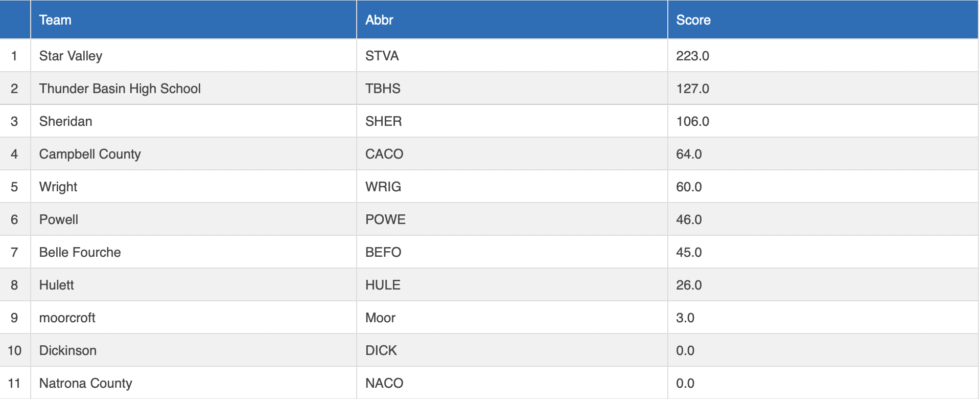This screenshot has width=980, height=399.
Task: Click the BEFO abbreviation cell
Action: (383, 252)
